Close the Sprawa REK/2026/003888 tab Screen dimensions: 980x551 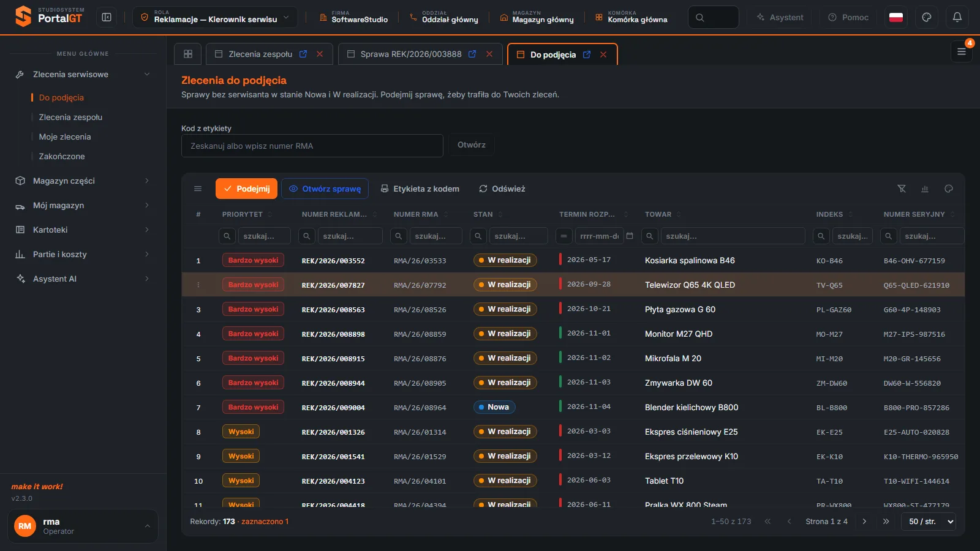(489, 54)
